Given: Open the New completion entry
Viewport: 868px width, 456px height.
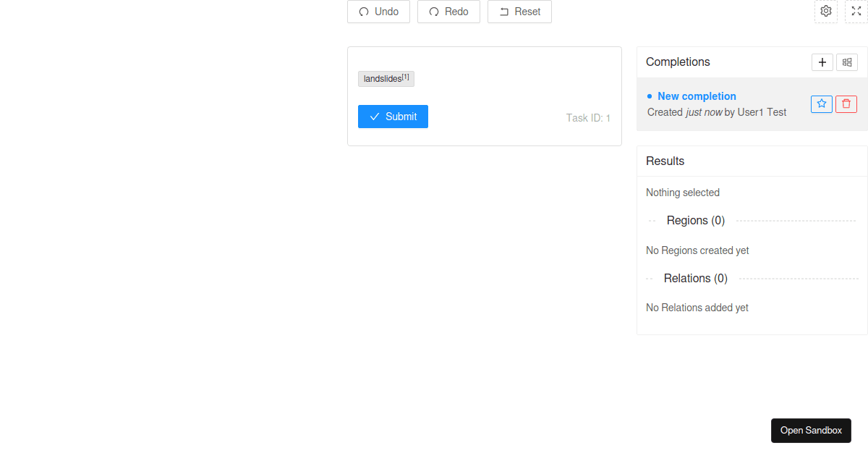Looking at the screenshot, I should coord(697,96).
